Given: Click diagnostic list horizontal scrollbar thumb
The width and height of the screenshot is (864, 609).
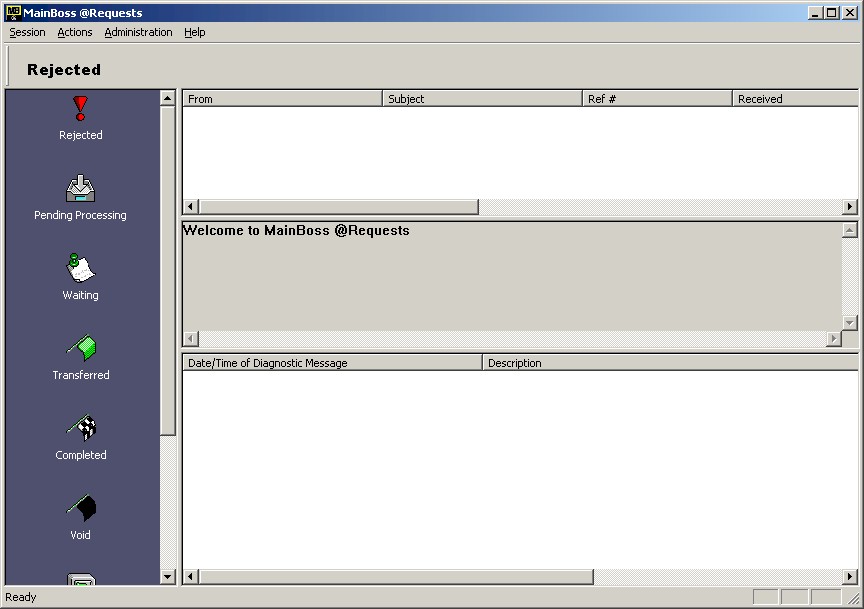Looking at the screenshot, I should point(396,576).
